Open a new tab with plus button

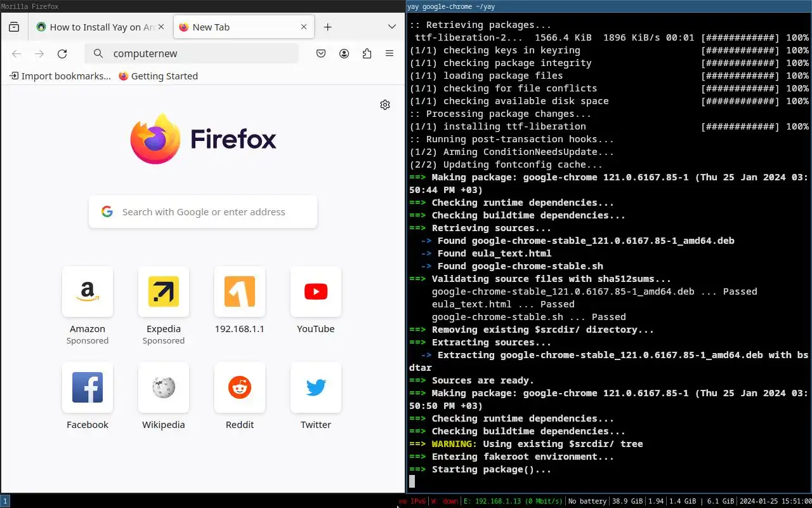pyautogui.click(x=327, y=27)
